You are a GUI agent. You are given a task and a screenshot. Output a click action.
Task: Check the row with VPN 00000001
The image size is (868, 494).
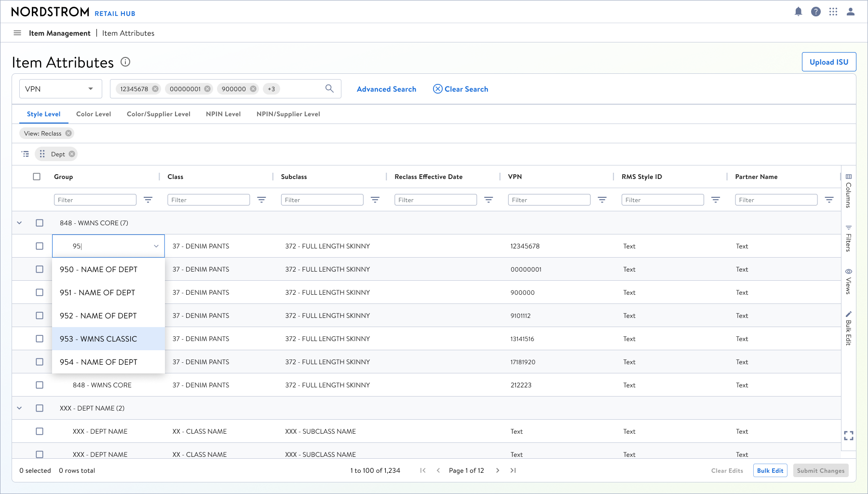[40, 269]
